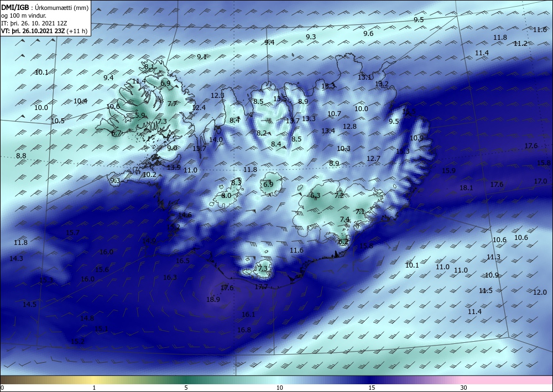Image resolution: width=553 pixels, height=392 pixels.
Task: Click the 17.0 value at the right edge
Action: pos(540,181)
